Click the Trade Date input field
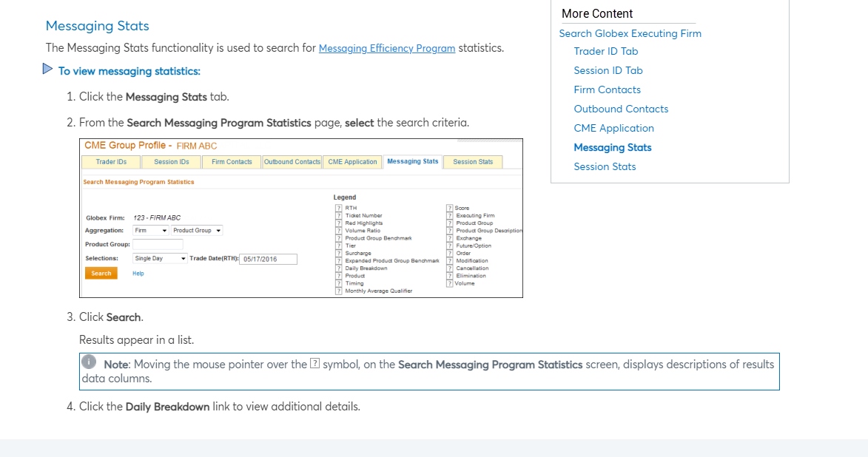Screen dimensions: 868x457 (x=268, y=259)
